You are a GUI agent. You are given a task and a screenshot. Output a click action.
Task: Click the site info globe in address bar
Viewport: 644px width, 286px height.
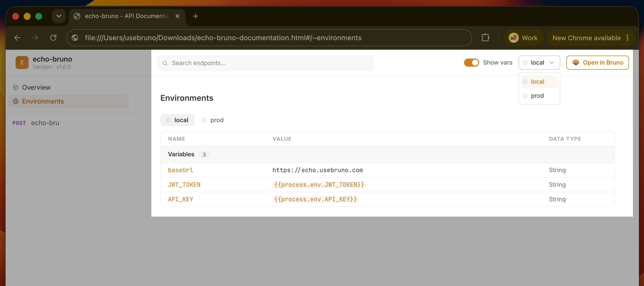pos(75,38)
